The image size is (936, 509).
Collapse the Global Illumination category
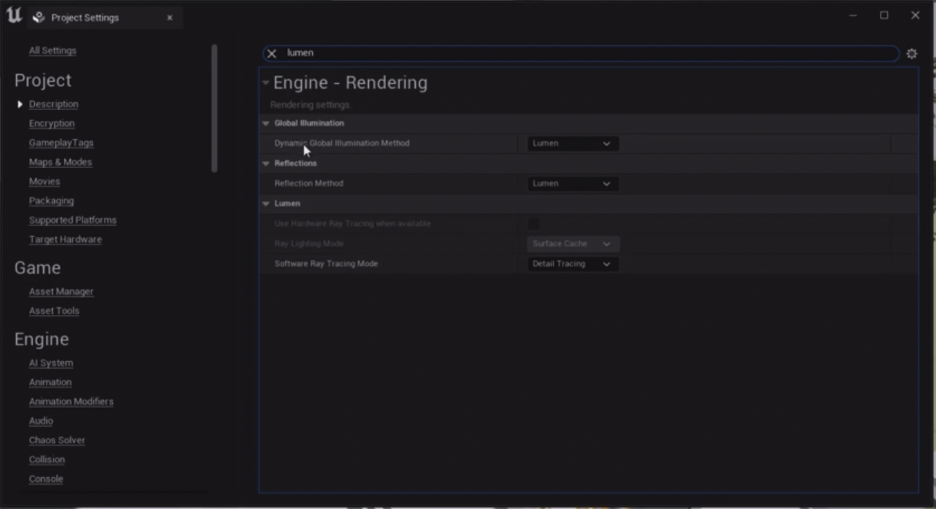[266, 124]
